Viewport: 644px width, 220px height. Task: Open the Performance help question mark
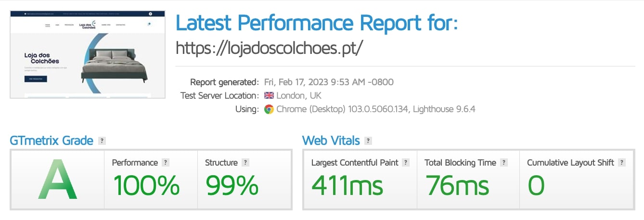[166, 163]
